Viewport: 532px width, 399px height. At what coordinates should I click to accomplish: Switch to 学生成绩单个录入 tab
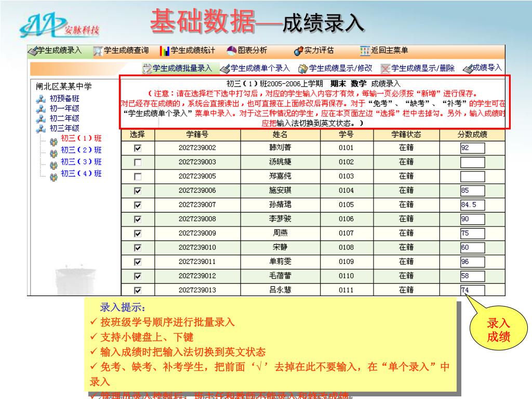[x=260, y=68]
